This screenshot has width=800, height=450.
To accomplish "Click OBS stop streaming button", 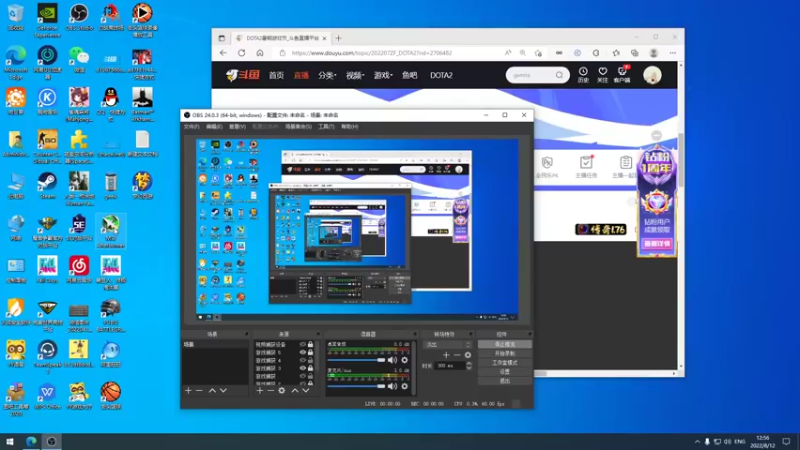I will click(x=505, y=345).
